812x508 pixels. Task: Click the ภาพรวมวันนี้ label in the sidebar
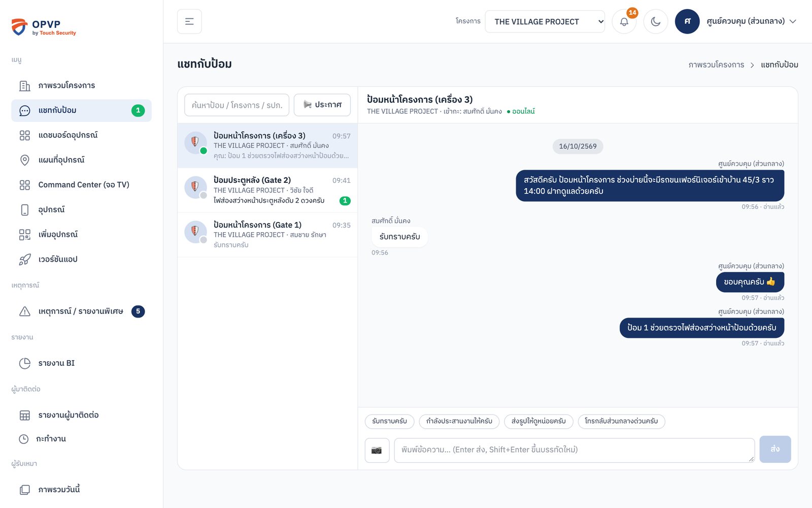[x=59, y=489]
